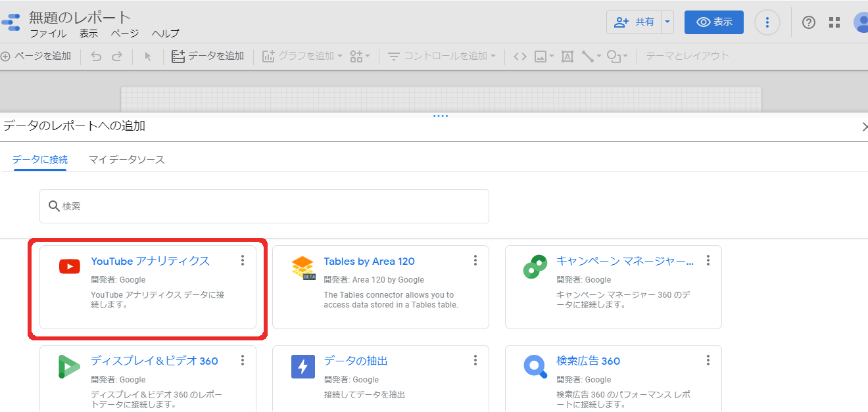868x412 pixels.
Task: Open ディスプレイ＆ビデオ 360 card options menu
Action: 243,361
